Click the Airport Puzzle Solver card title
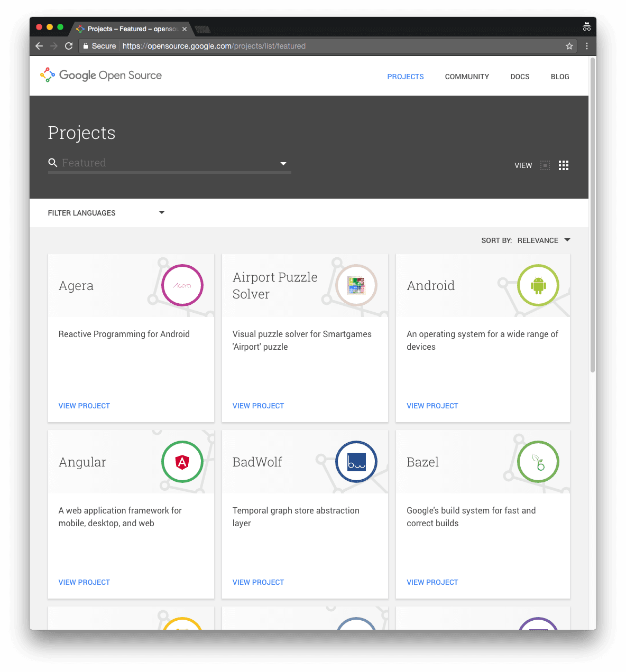Image resolution: width=626 pixels, height=672 pixels. (x=275, y=285)
